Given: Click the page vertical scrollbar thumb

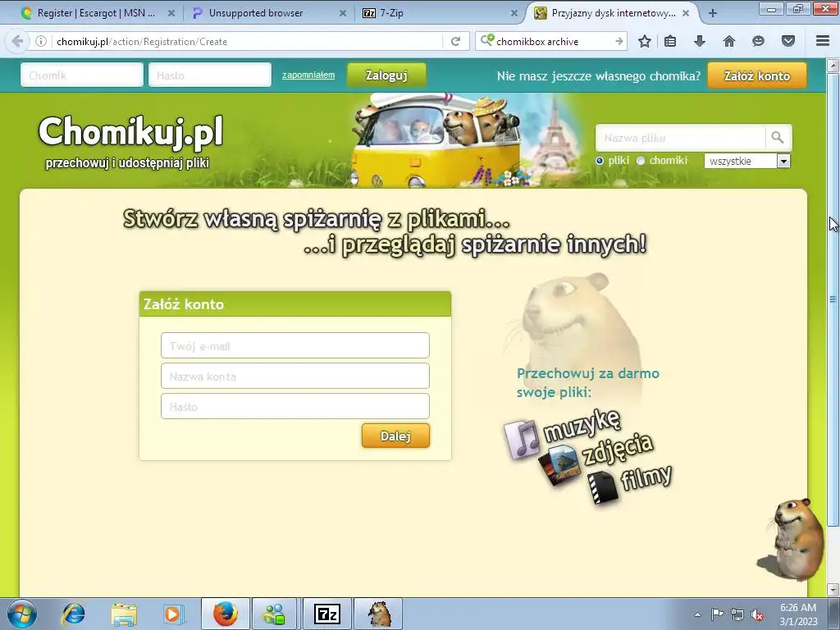Looking at the screenshot, I should (x=833, y=299).
